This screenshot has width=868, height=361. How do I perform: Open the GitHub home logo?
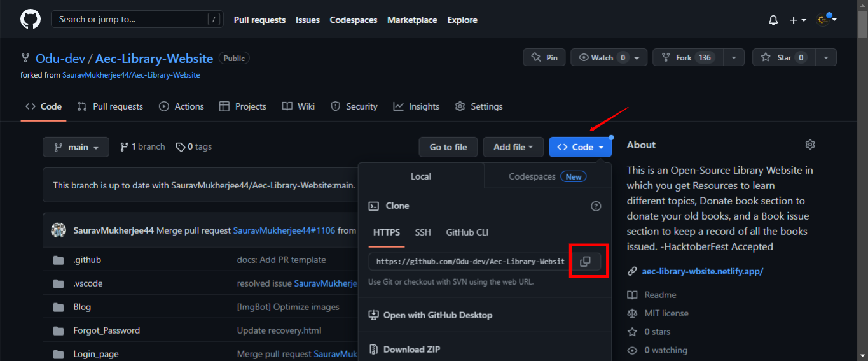pos(31,19)
